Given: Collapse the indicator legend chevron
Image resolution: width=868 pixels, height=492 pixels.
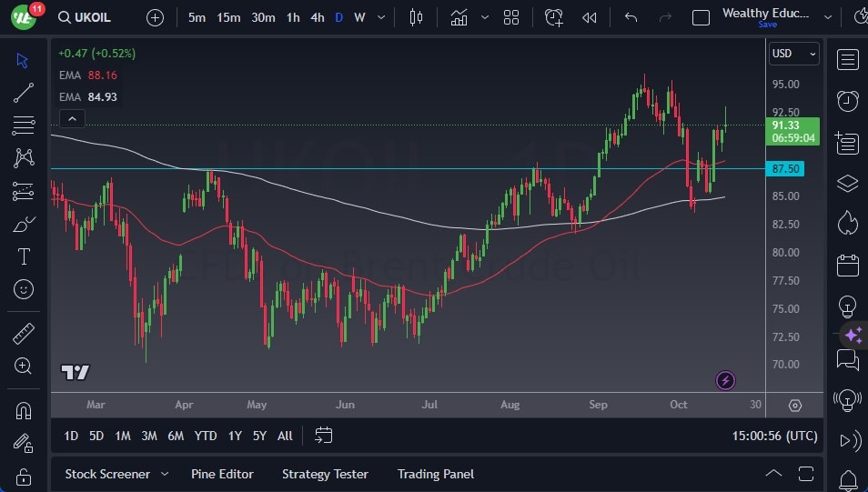Looking at the screenshot, I should pyautogui.click(x=71, y=118).
